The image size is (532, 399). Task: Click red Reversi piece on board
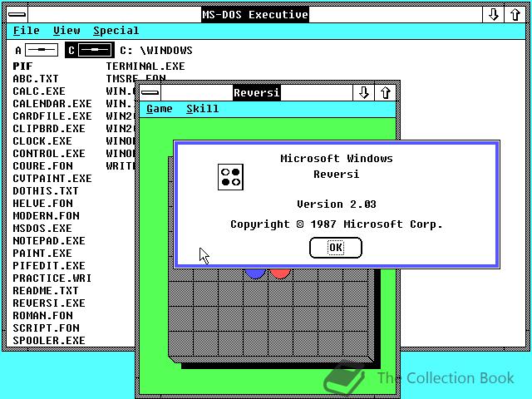tap(280, 273)
